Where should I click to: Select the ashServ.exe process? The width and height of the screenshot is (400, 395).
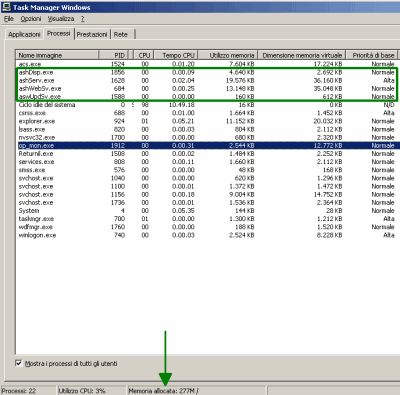coord(207,80)
